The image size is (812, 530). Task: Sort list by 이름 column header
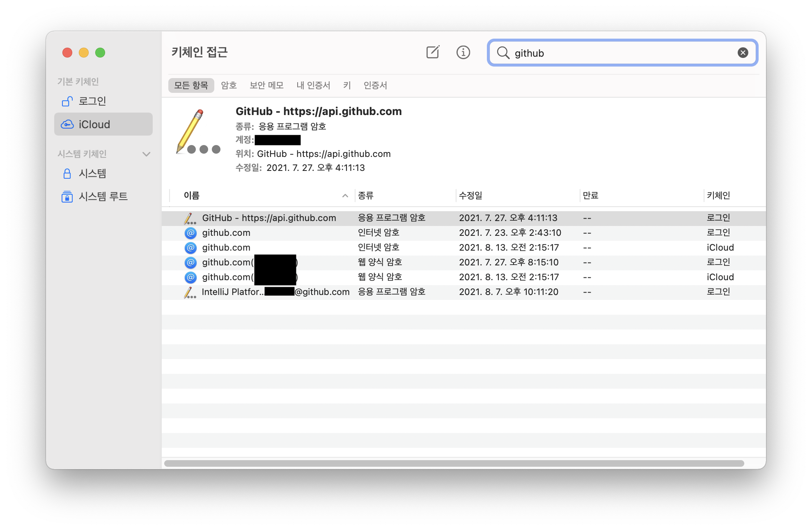(192, 196)
